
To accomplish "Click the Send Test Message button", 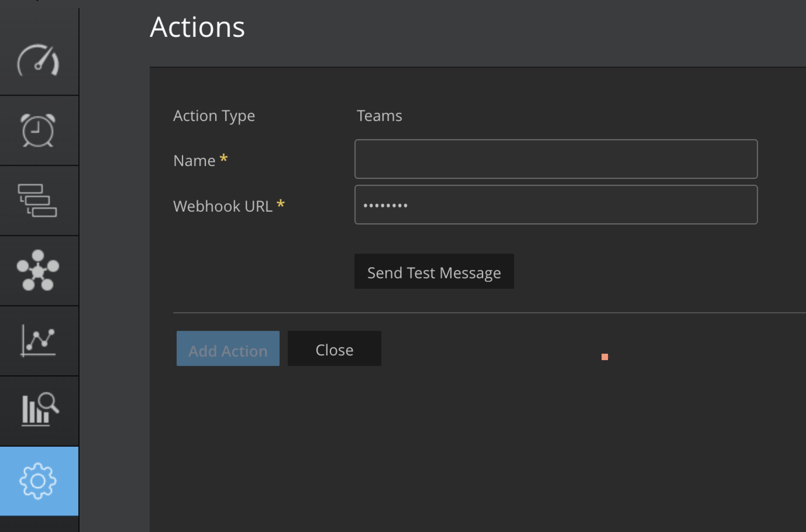I will click(434, 272).
